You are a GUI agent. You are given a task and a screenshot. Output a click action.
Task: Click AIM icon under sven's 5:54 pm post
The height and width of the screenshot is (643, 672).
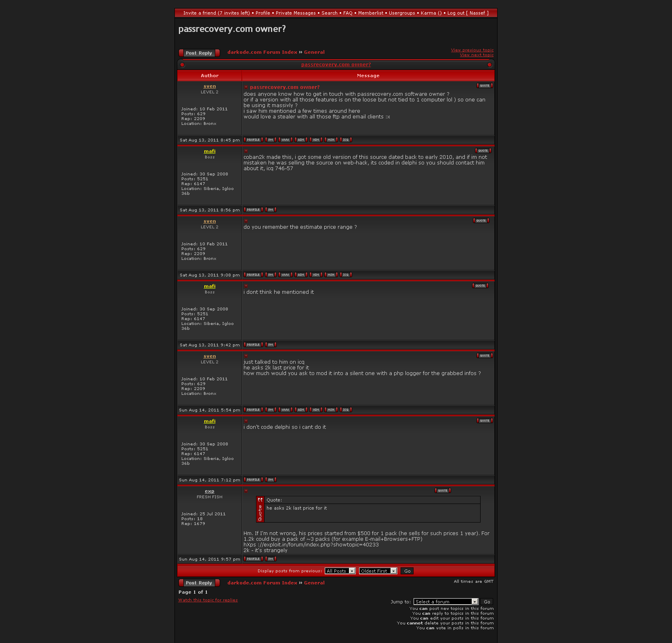click(301, 410)
